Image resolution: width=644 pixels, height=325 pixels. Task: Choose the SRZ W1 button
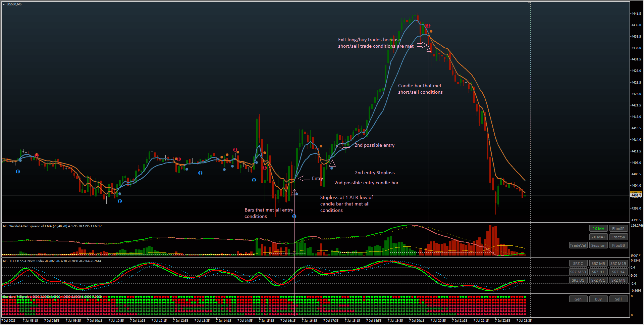[x=598, y=280]
